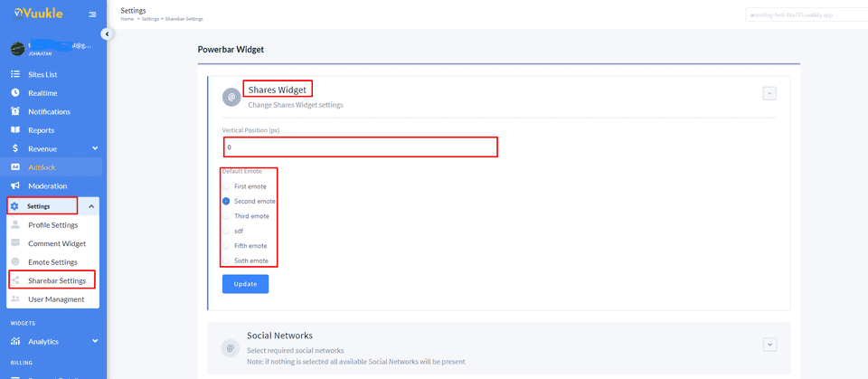Open Emote Settings menu item
The image size is (868, 379).
[x=52, y=262]
